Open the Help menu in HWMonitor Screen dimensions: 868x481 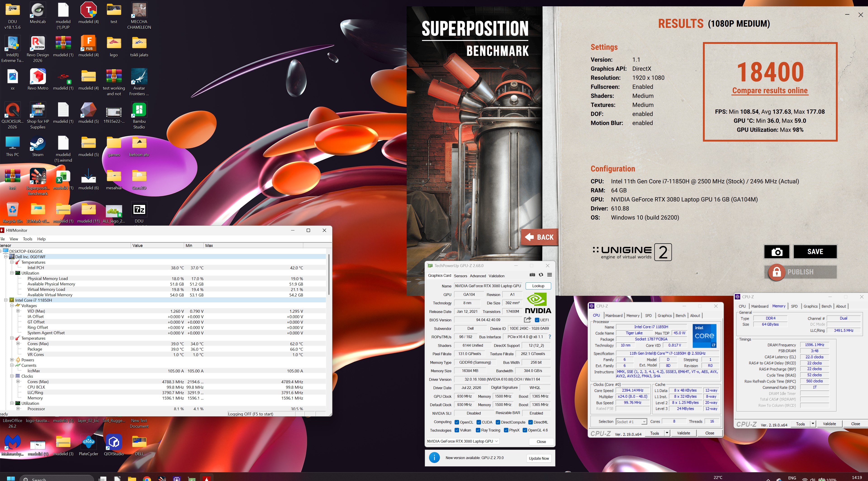tap(41, 239)
